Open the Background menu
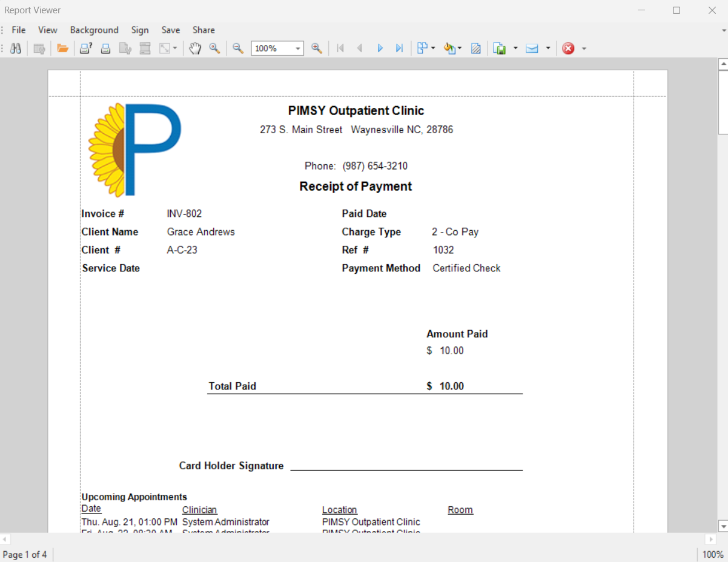The image size is (728, 562). coord(94,30)
